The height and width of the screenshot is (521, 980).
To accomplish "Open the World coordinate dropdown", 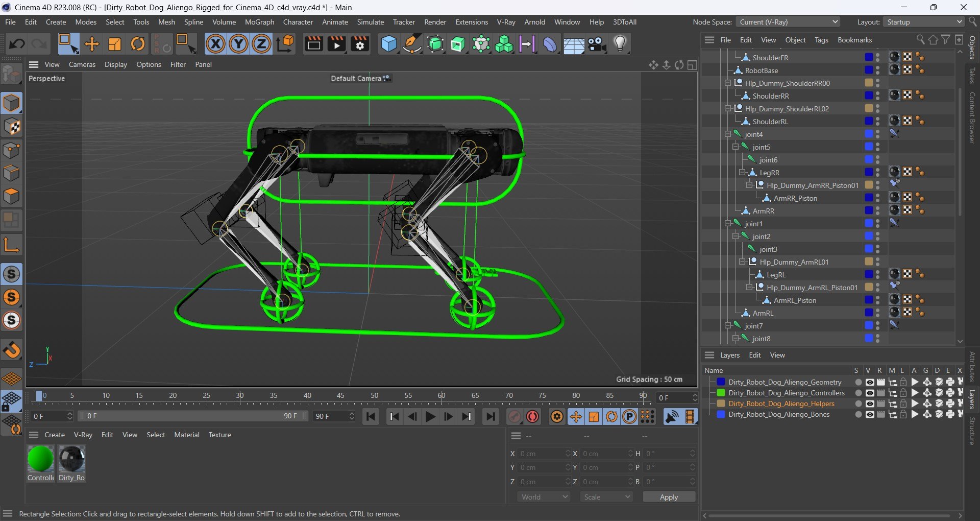I will [544, 497].
